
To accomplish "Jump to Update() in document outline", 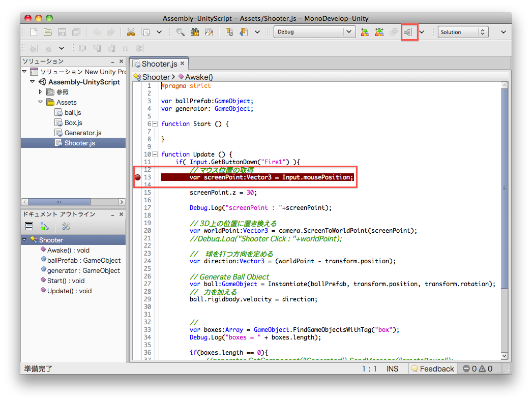I will (x=66, y=291).
